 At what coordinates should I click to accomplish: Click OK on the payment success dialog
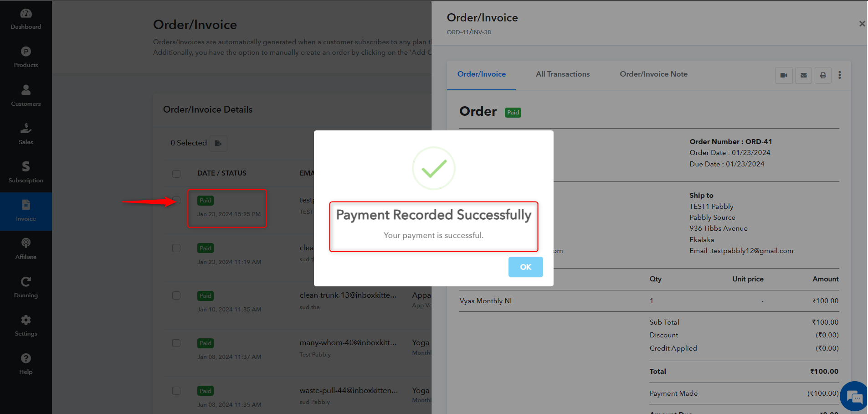pyautogui.click(x=526, y=267)
